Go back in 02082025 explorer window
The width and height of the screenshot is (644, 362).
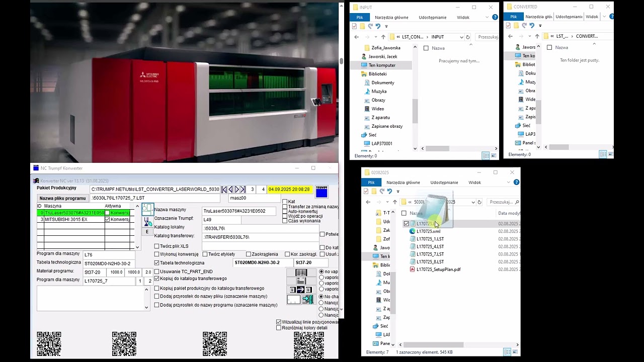tap(368, 202)
